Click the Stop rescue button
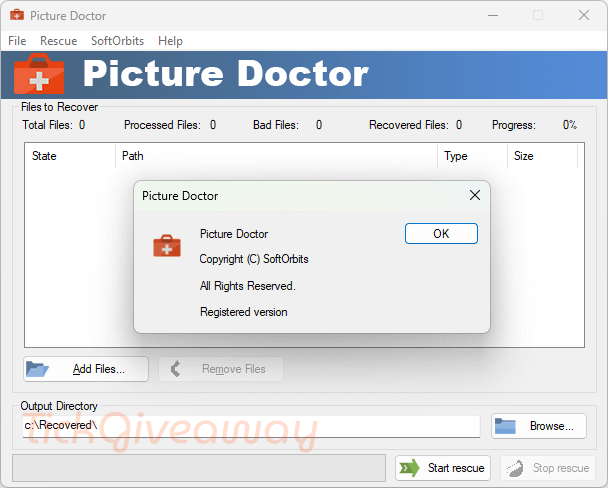This screenshot has width=608, height=488. point(548,468)
